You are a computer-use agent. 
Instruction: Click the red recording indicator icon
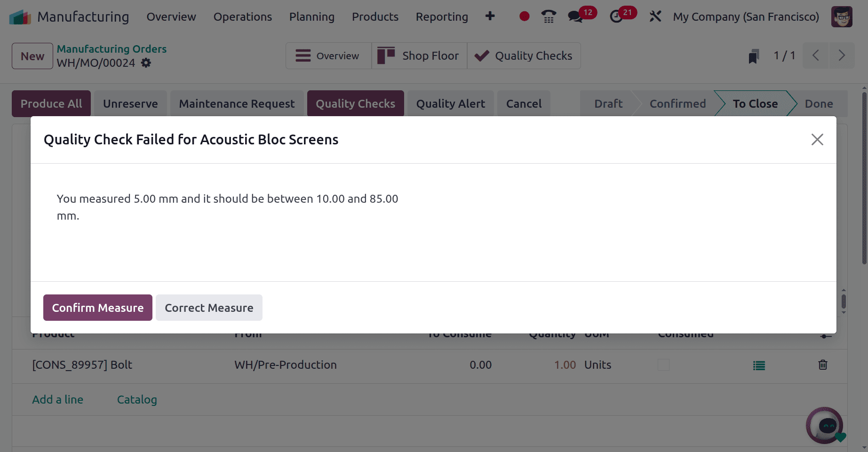click(x=524, y=16)
